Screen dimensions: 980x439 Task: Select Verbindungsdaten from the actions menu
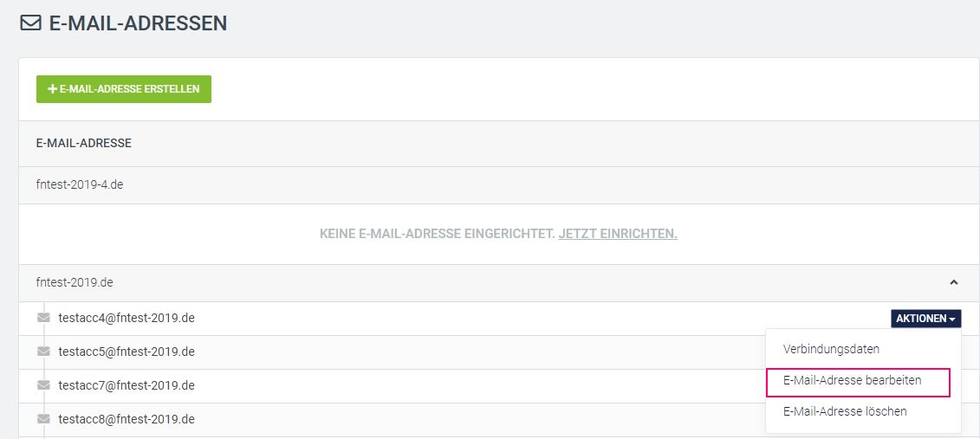click(831, 349)
